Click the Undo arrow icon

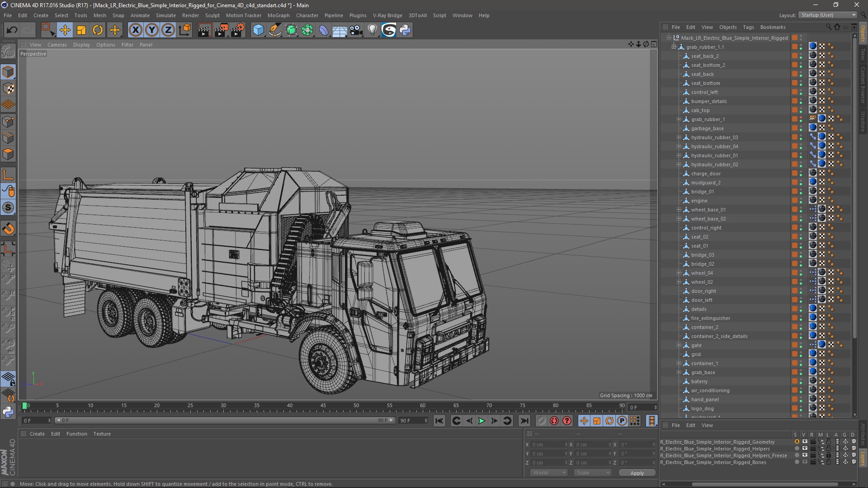coord(12,30)
